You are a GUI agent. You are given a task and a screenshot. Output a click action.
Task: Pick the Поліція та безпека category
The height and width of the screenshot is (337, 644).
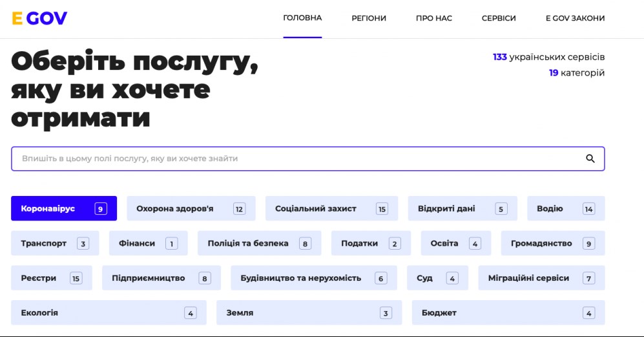259,243
